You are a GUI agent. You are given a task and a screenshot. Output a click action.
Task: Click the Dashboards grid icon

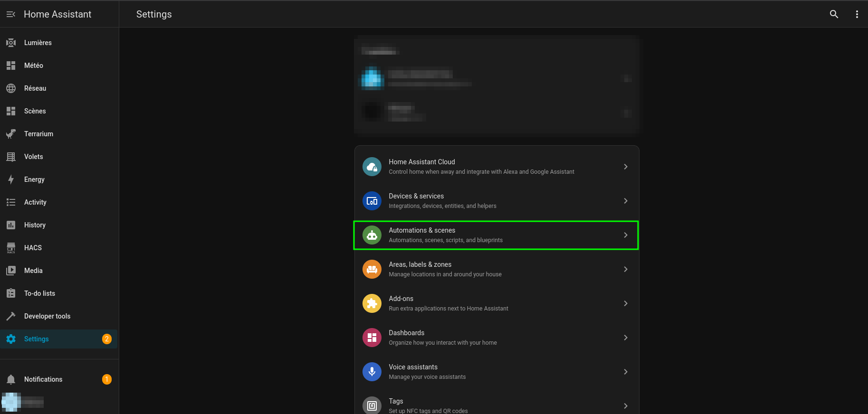pos(372,338)
